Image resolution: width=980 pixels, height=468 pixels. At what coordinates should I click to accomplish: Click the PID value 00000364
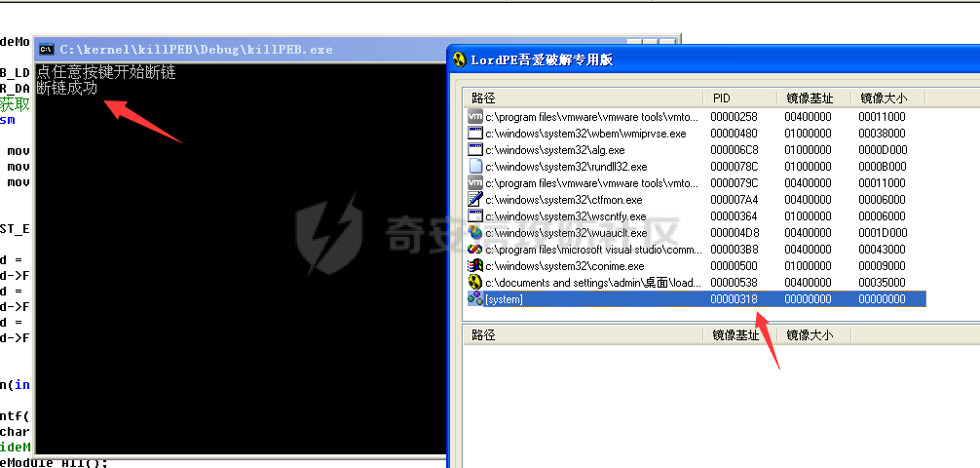(734, 216)
